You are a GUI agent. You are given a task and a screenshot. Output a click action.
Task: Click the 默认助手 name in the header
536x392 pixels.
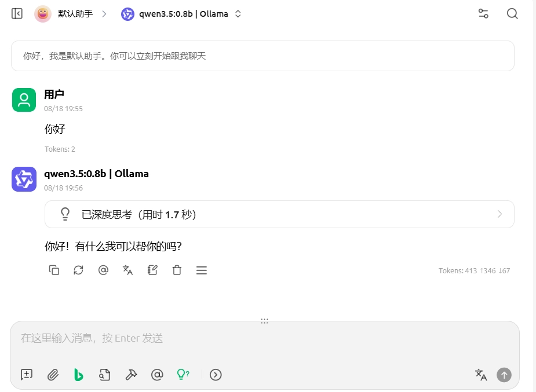coord(75,14)
